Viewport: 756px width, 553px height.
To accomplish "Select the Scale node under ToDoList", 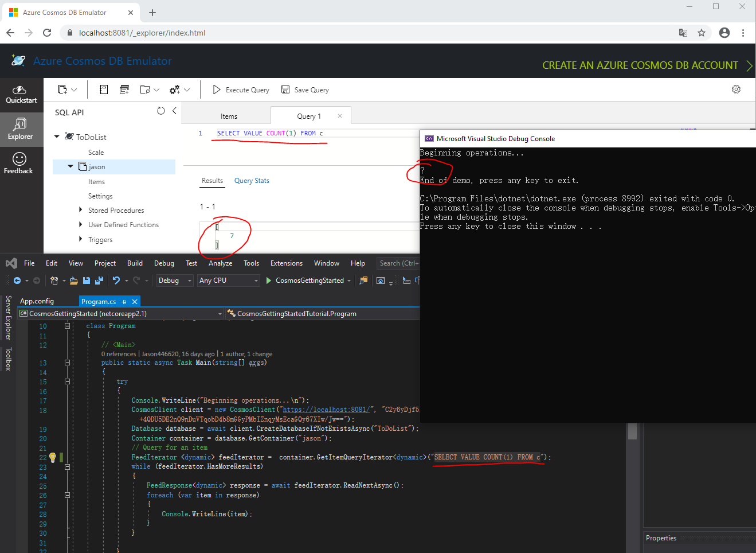I will [x=96, y=153].
